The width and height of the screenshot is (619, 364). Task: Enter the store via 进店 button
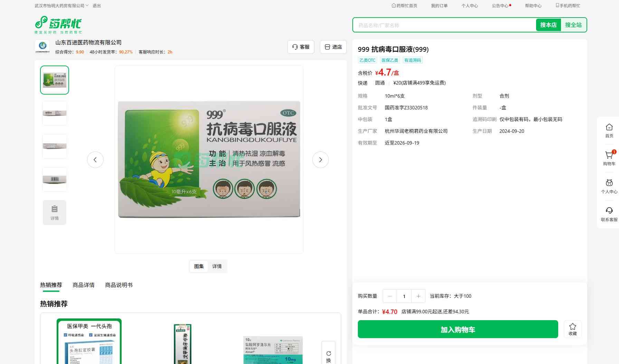(333, 47)
